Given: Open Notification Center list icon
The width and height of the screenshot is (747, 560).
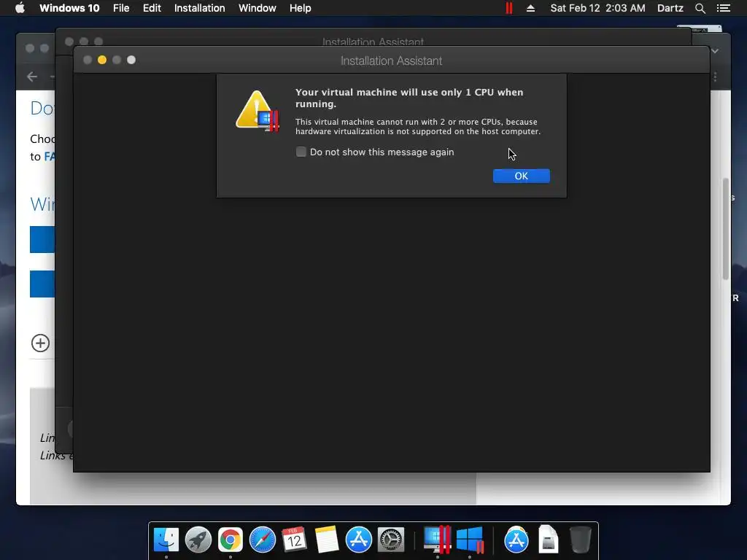Looking at the screenshot, I should (724, 8).
